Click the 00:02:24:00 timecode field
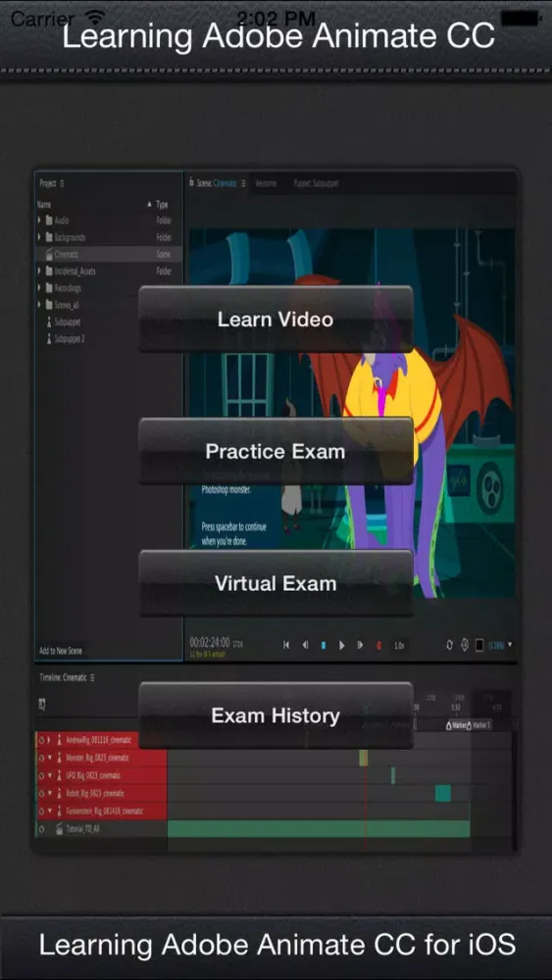Screen dimensions: 552x980 (210, 643)
